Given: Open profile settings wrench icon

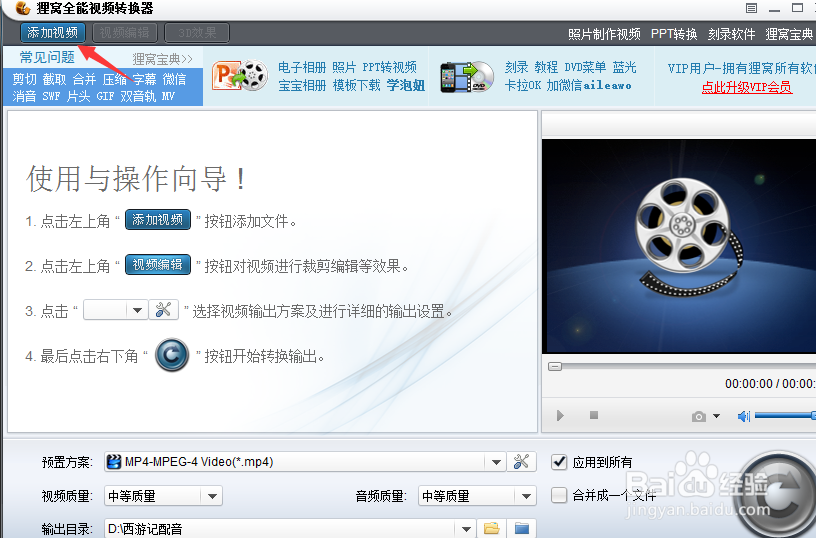Looking at the screenshot, I should (x=521, y=462).
